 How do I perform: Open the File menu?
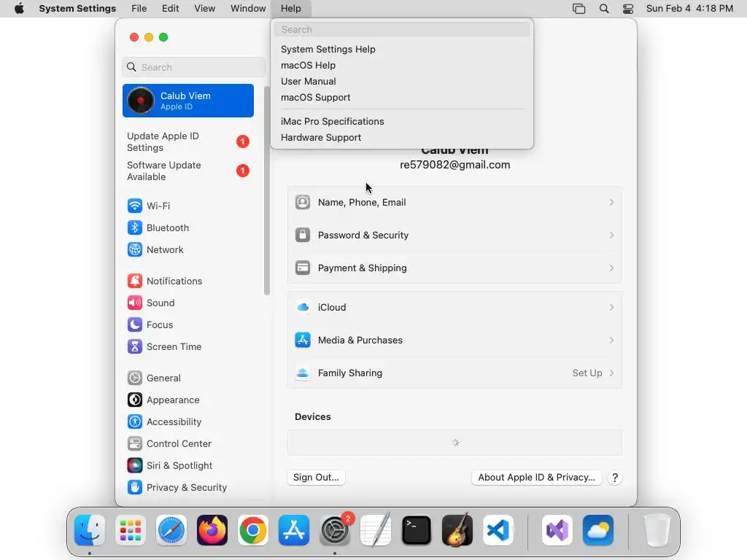click(x=139, y=9)
